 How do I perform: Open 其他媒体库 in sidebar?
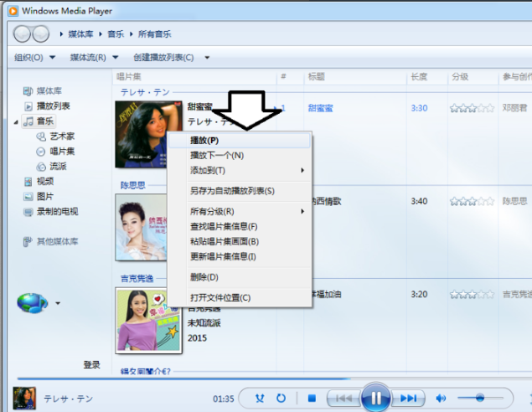tap(51, 241)
